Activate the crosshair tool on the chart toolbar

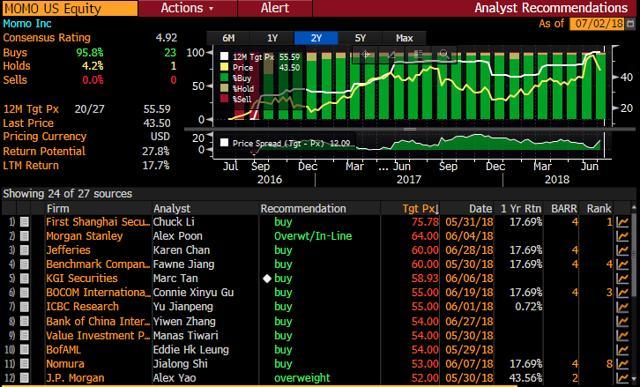point(366,54)
